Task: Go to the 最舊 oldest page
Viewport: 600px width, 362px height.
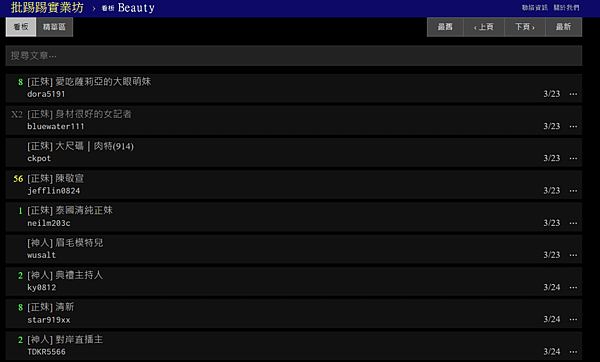Action: 445,27
